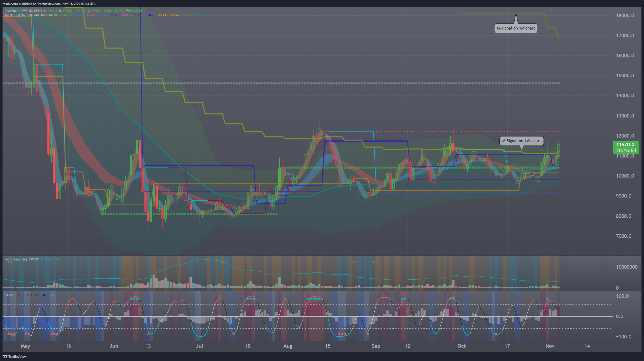This screenshot has width=644, height=361.
Task: Select the Chainlink / KRW symbol legend
Action: [23, 11]
